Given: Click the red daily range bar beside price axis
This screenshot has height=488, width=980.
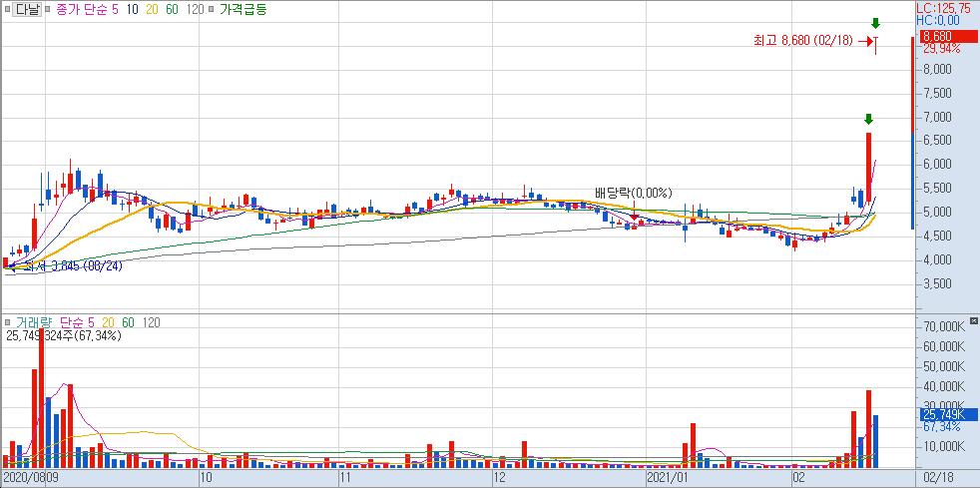Looking at the screenshot, I should tap(912, 86).
